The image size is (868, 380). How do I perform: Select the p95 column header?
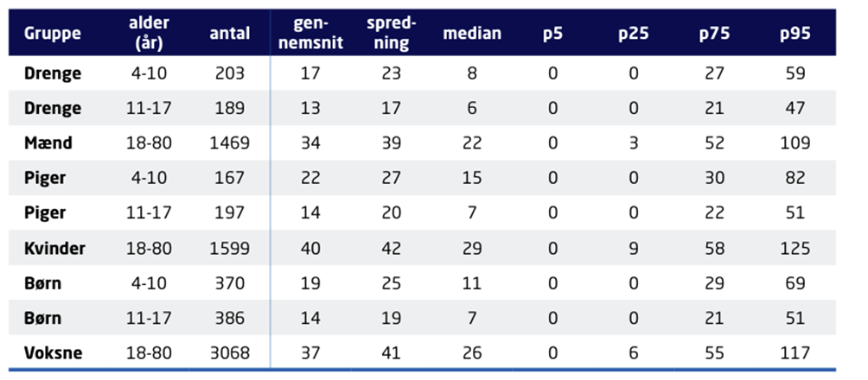point(795,34)
